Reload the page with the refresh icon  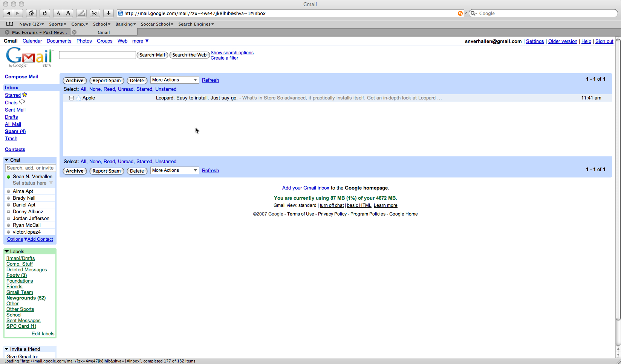point(44,13)
